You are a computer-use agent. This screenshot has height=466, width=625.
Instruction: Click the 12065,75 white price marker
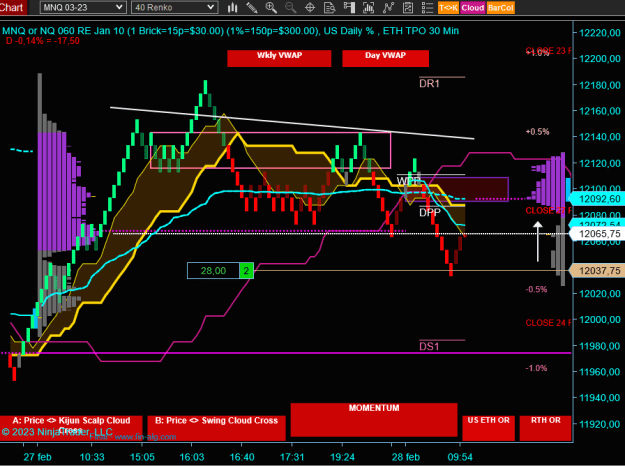(597, 234)
